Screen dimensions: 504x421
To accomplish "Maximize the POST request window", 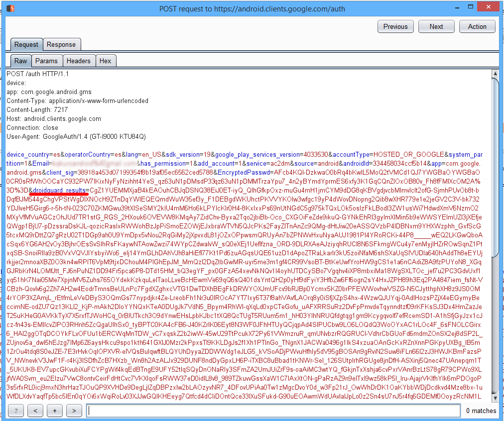I will 471,7.
